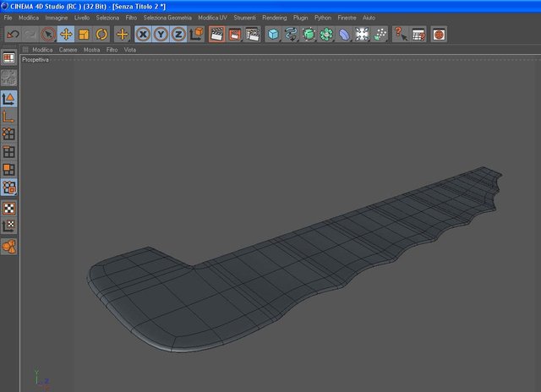Click Render to Picture Viewer icon
The width and height of the screenshot is (541, 392).
(235, 34)
